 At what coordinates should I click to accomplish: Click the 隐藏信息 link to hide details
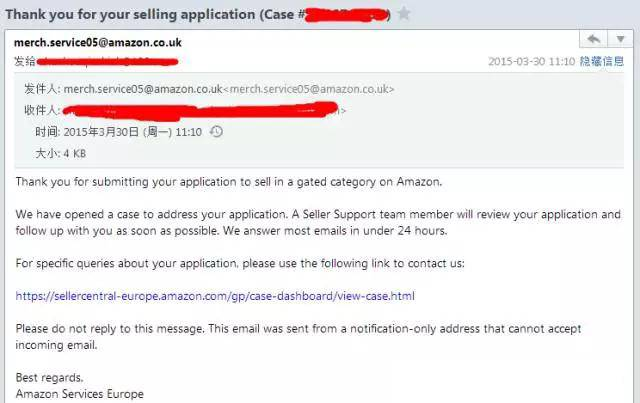602,61
